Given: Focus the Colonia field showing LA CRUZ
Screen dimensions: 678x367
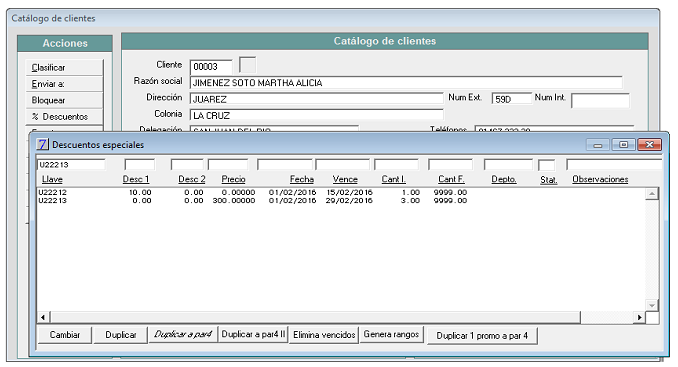Looking at the screenshot, I should click(x=317, y=115).
